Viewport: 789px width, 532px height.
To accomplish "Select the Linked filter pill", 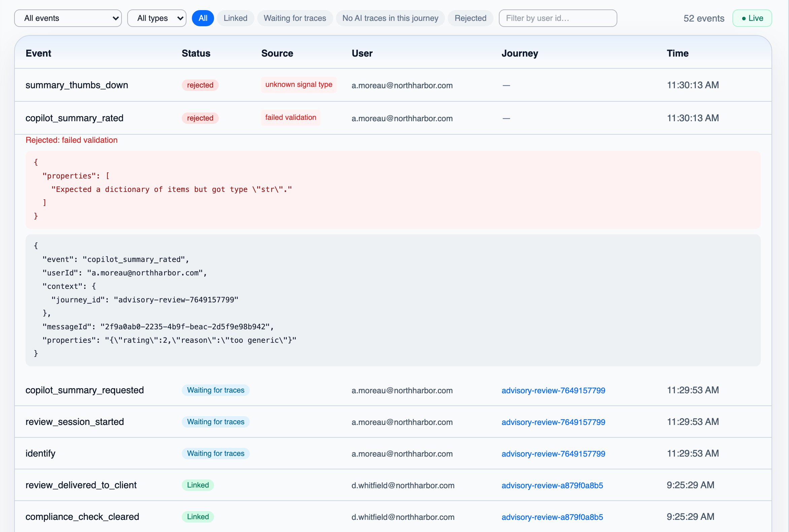I will pos(235,18).
